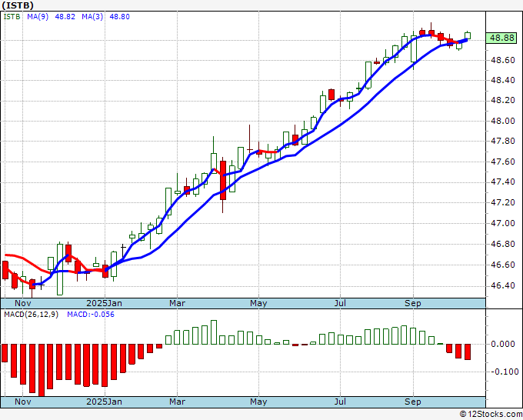Click the 47.00 price axis label
The width and height of the screenshot is (523, 420).
point(502,224)
